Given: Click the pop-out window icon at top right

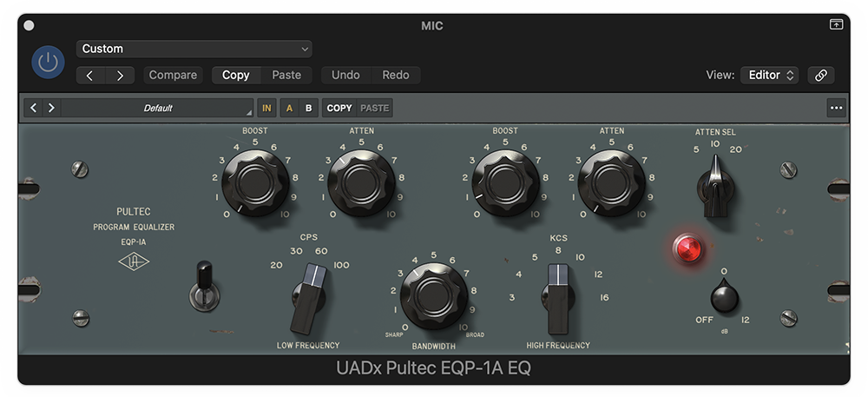Looking at the screenshot, I should (x=836, y=24).
